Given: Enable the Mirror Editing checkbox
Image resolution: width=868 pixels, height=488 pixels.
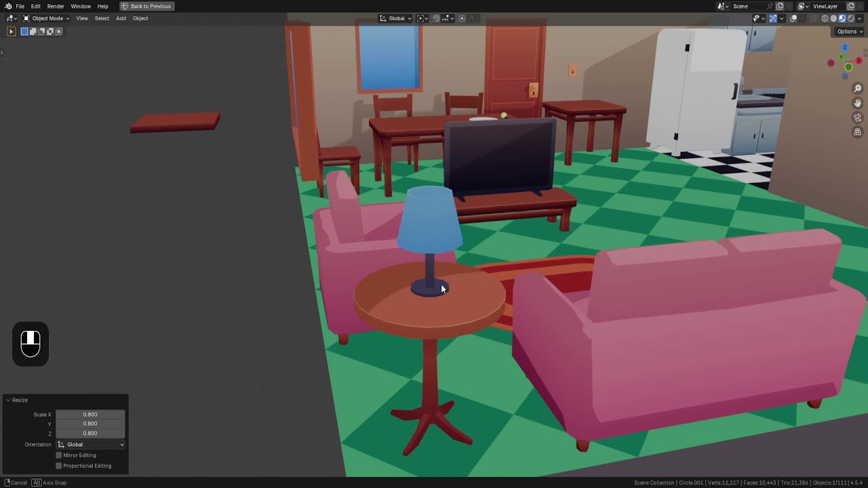Looking at the screenshot, I should pyautogui.click(x=59, y=455).
